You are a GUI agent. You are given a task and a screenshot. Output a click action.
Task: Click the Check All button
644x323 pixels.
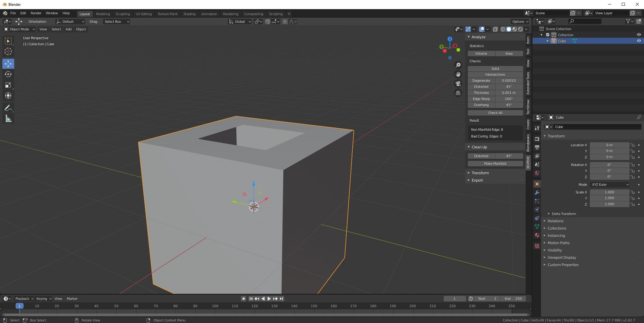pos(495,113)
